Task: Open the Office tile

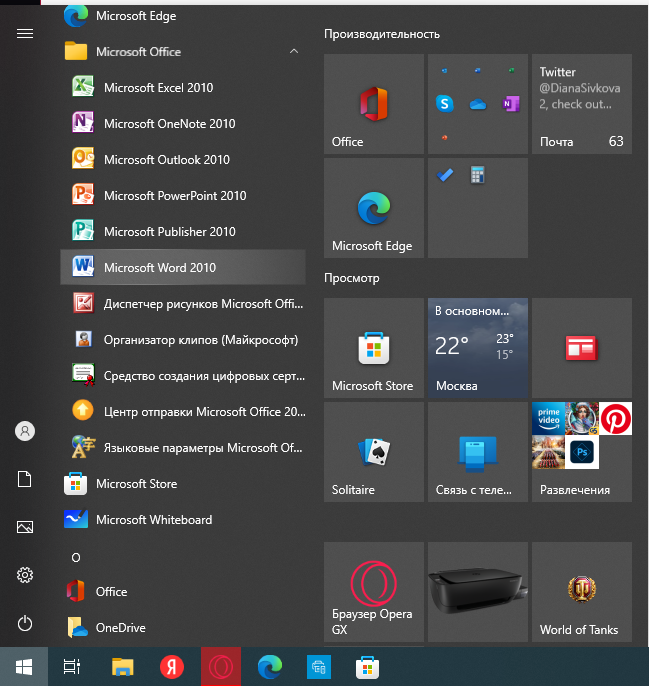Action: point(374,104)
